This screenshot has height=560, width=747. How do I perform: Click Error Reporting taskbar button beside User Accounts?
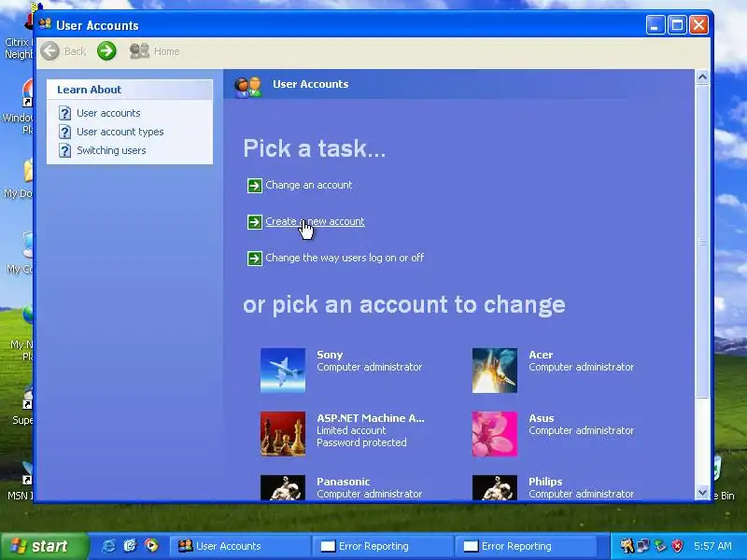pyautogui.click(x=384, y=546)
